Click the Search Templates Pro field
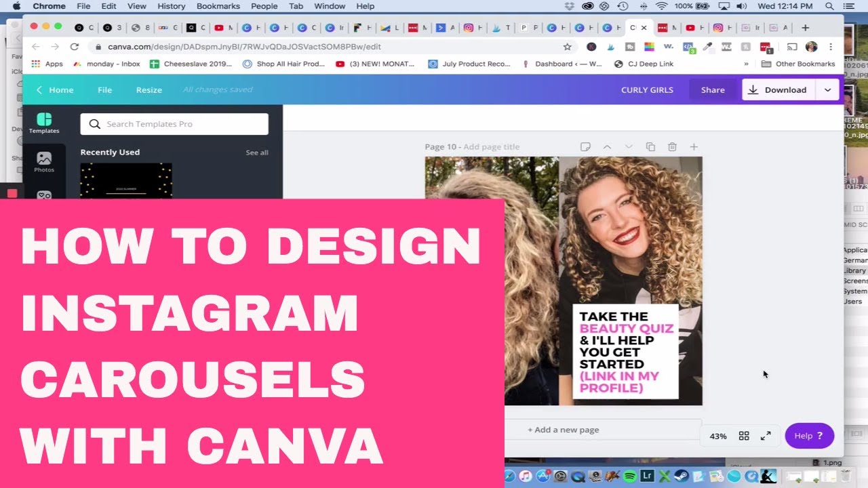This screenshot has width=868, height=488. coord(174,124)
